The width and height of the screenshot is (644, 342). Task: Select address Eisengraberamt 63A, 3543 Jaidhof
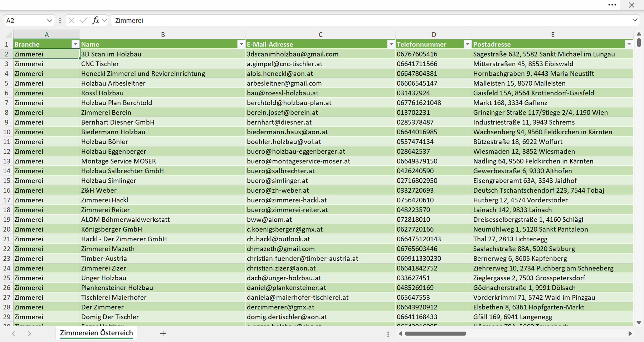point(553,180)
